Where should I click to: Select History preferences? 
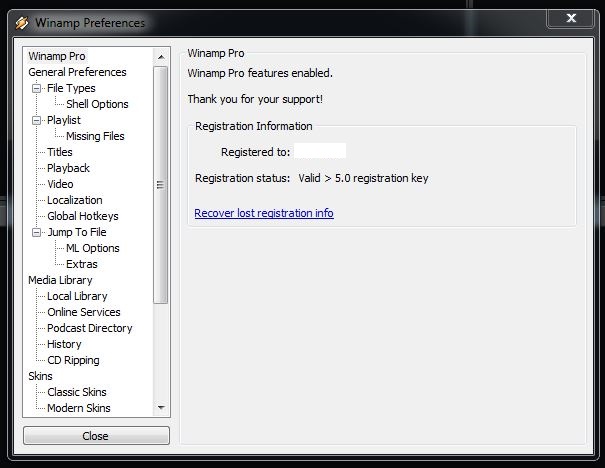pos(64,344)
